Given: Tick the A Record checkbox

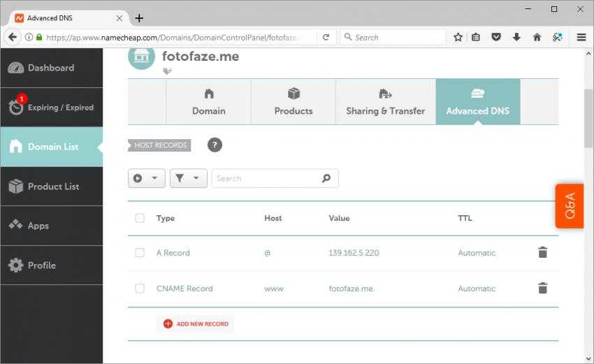Looking at the screenshot, I should (140, 253).
